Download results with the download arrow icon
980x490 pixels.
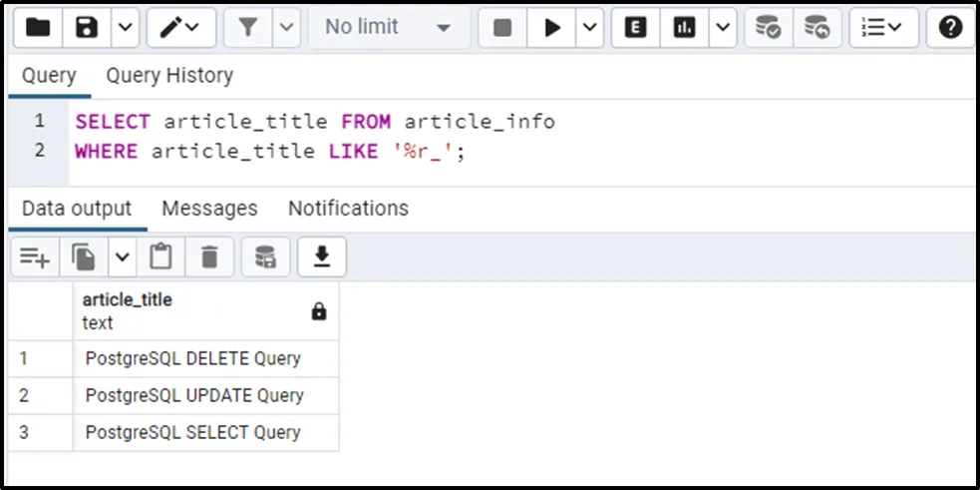pyautogui.click(x=321, y=257)
